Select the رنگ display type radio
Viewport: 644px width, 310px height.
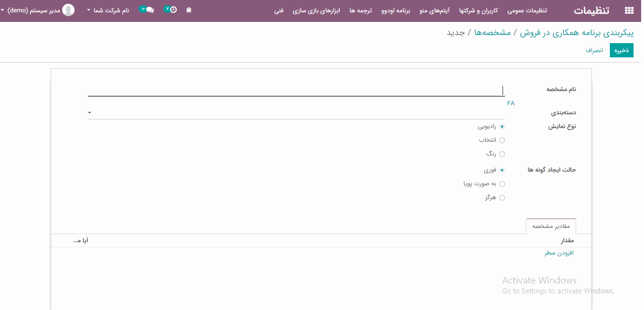click(502, 154)
